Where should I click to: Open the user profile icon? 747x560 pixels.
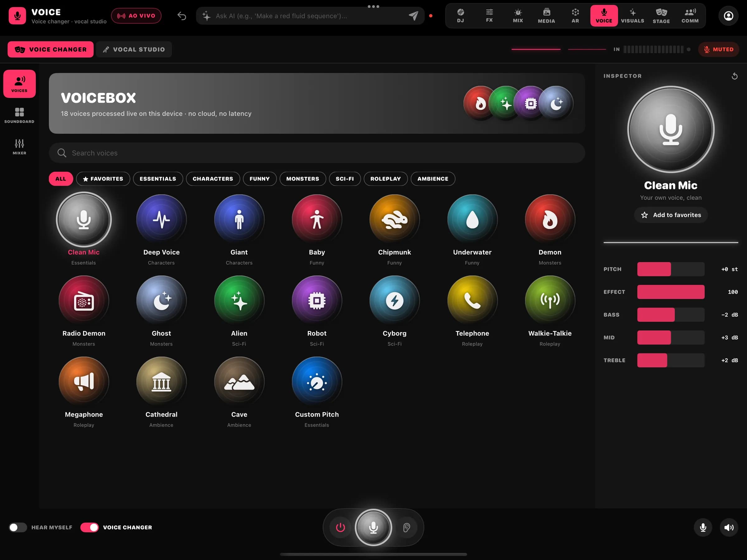[x=728, y=16]
